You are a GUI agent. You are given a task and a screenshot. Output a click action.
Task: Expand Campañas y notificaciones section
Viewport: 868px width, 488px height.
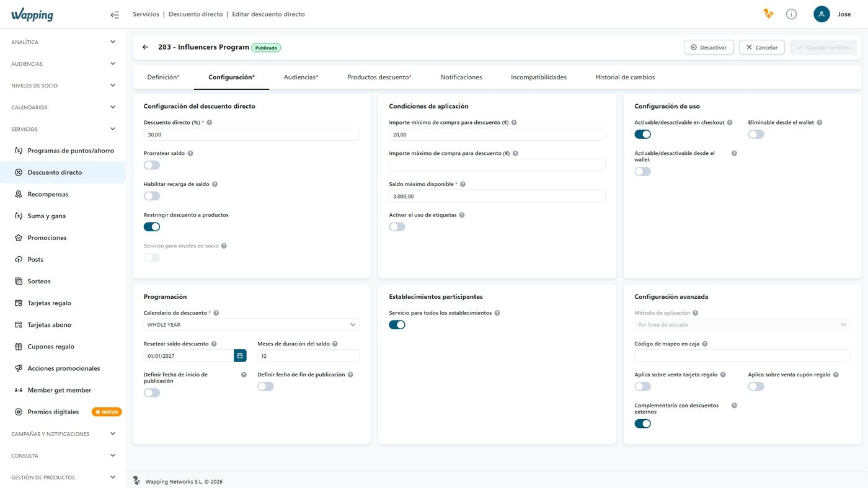(x=63, y=434)
